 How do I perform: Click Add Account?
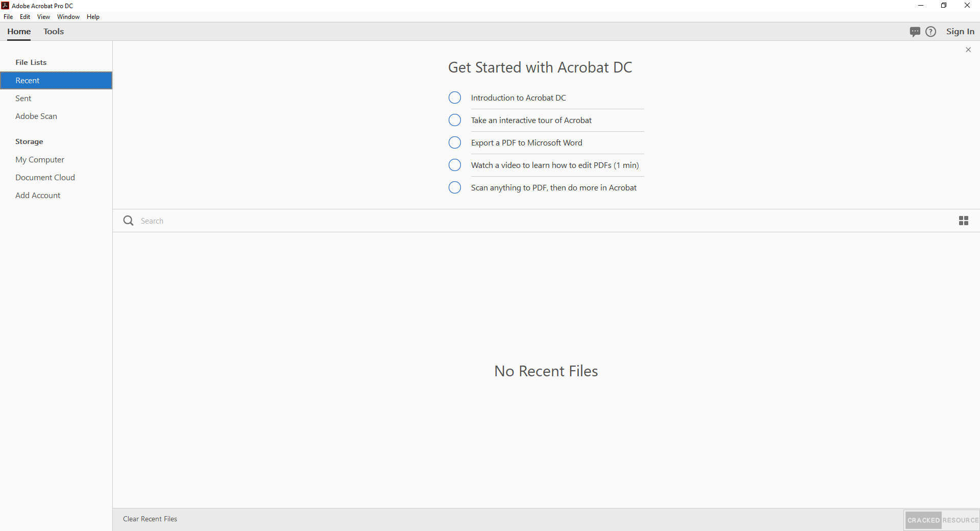coord(56,195)
